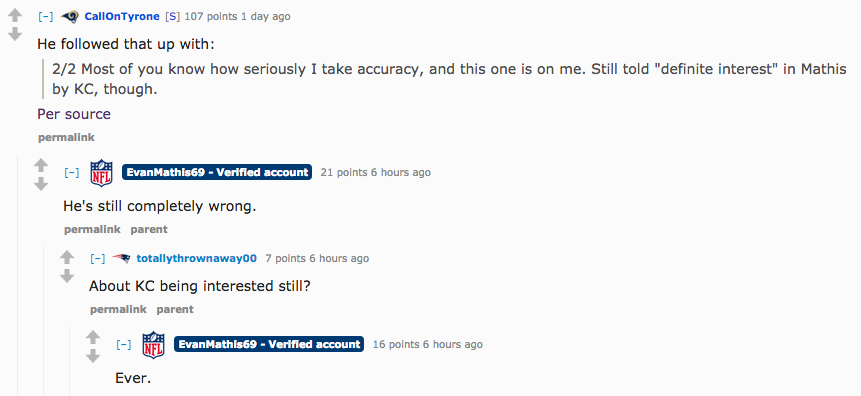861x396 pixels.
Task: Go to parent of "He's still completely wrong"
Action: (x=149, y=229)
